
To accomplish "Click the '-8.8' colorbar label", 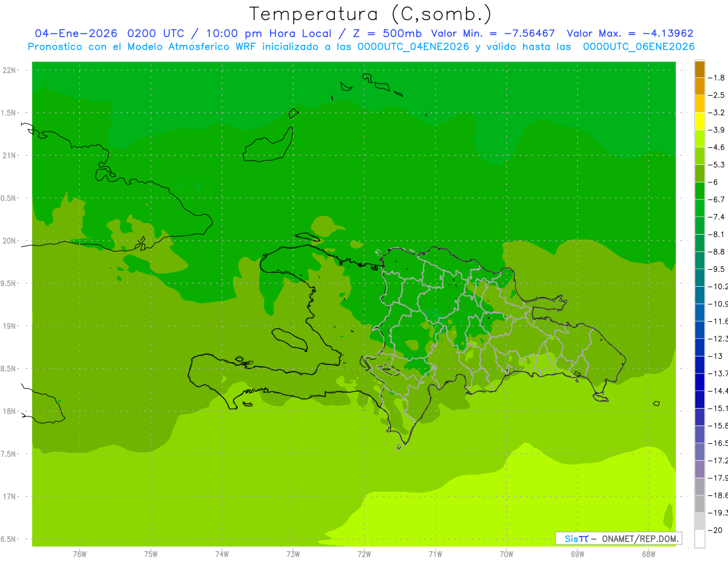I will pos(716,252).
